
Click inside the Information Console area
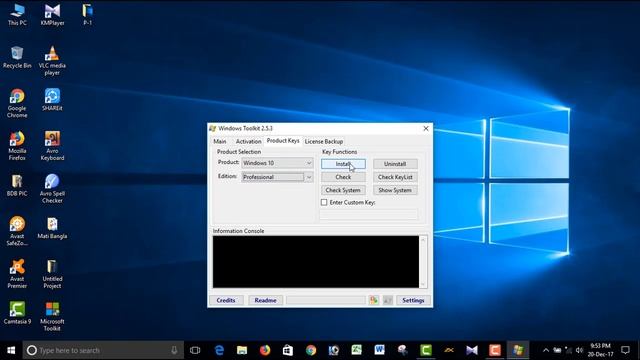click(x=316, y=262)
